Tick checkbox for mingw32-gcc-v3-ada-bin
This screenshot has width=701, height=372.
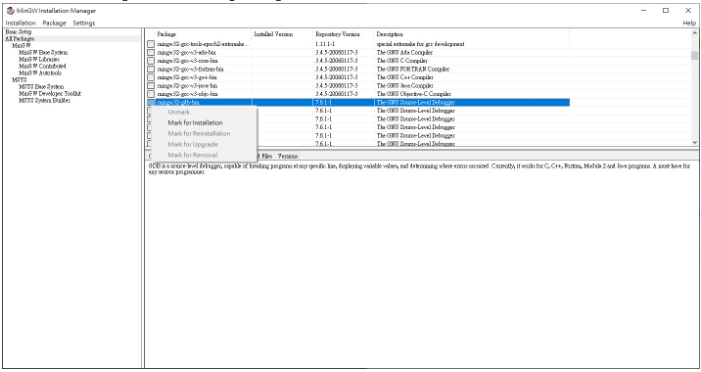coord(151,52)
